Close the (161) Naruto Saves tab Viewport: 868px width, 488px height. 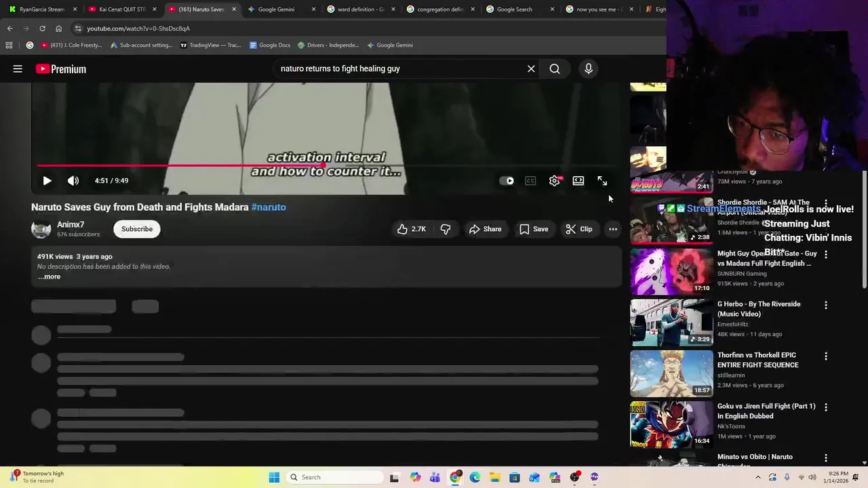coord(234,9)
